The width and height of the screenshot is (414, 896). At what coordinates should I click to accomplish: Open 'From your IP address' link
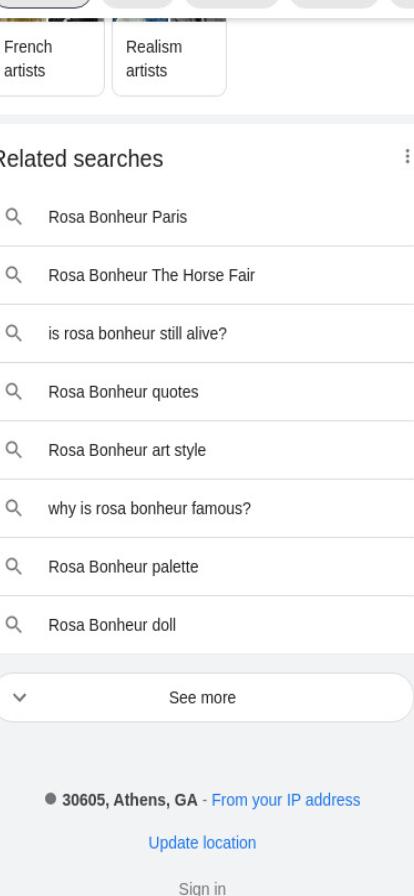click(x=286, y=799)
